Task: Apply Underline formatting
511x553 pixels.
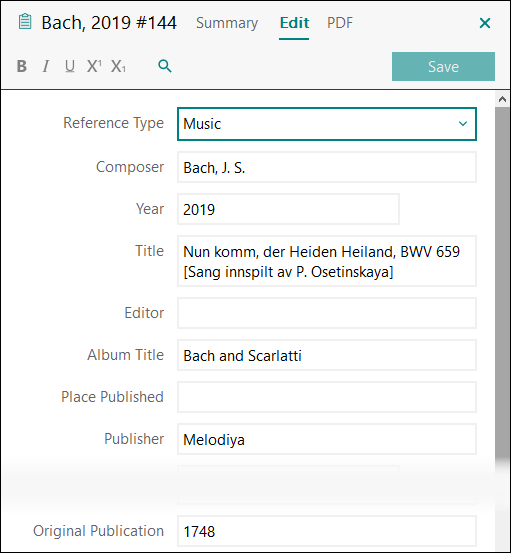Action: point(69,66)
